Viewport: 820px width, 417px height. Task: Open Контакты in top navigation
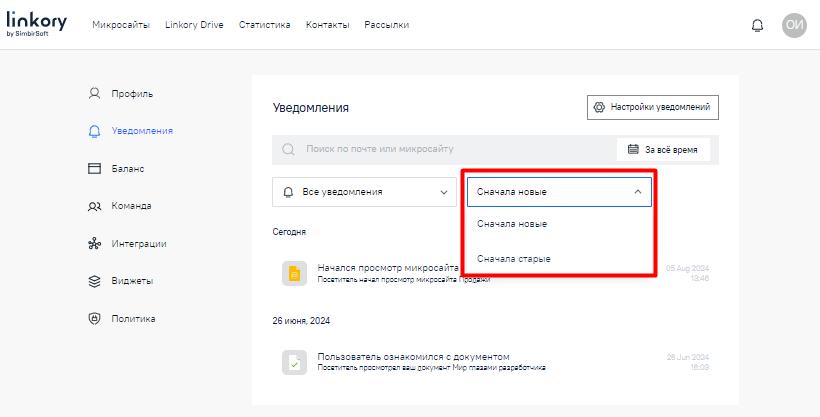(x=327, y=25)
